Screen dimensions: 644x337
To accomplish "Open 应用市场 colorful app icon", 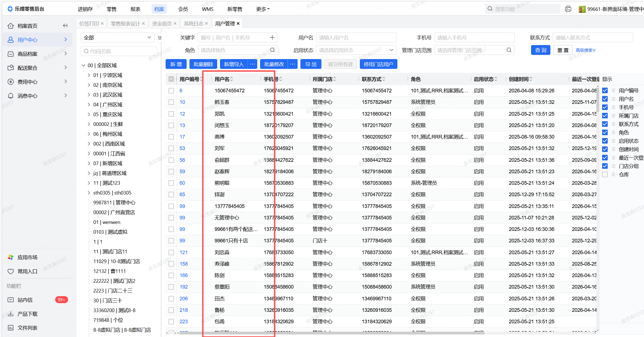I will (x=11, y=257).
